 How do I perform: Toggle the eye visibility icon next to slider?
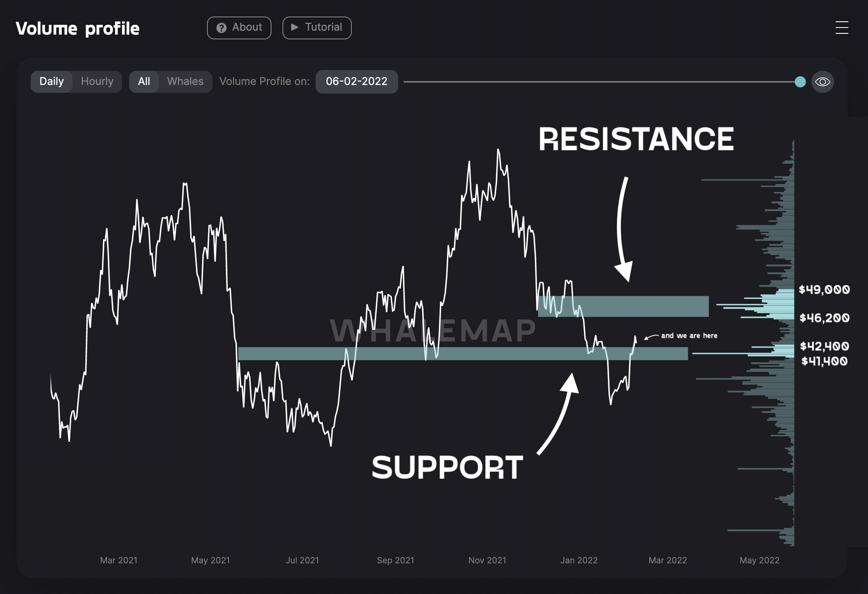(822, 81)
